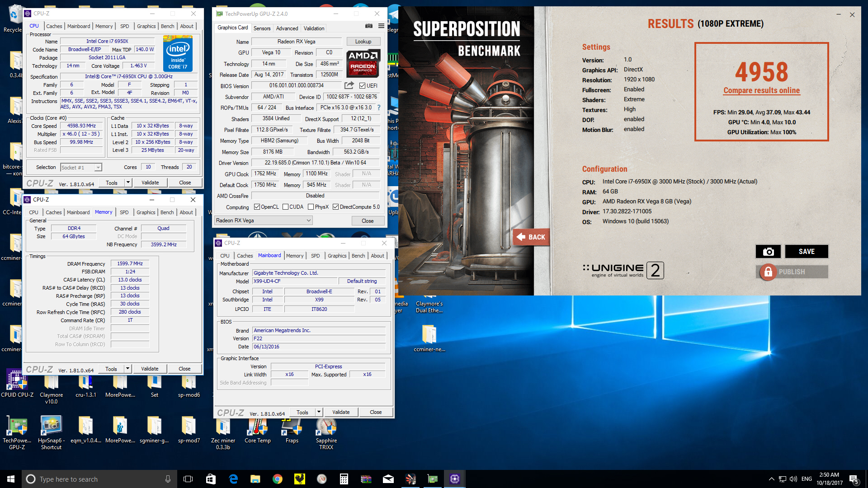Click the Bus Interface question mark icon
Screen dimensions: 868x488
[x=379, y=108]
